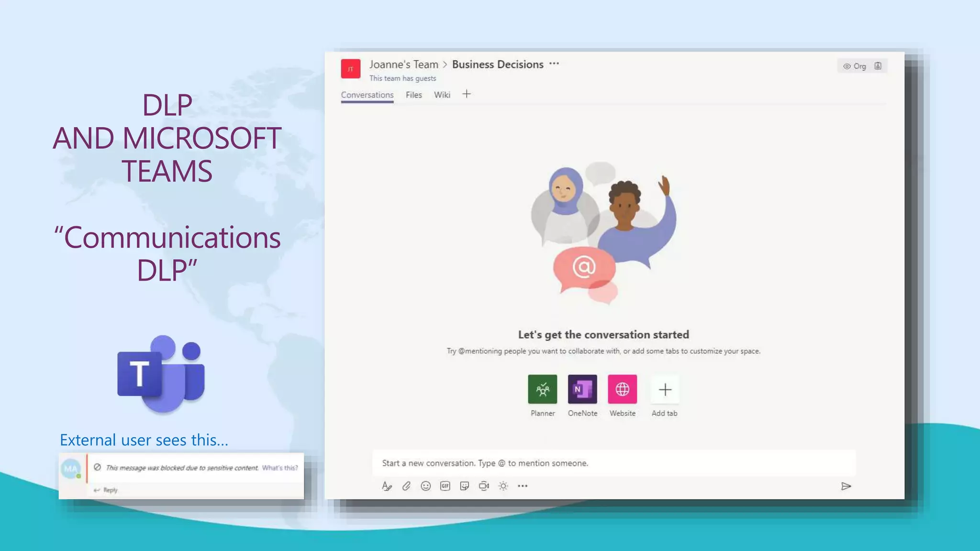Add the Planner tab tile
Viewport: 980px width, 551px height.
coord(543,389)
